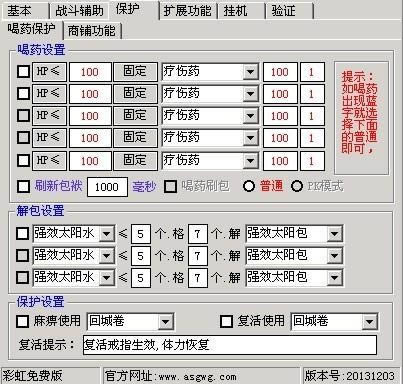Click the second row HP threshold field
This screenshot has height=384, width=403.
(90, 94)
